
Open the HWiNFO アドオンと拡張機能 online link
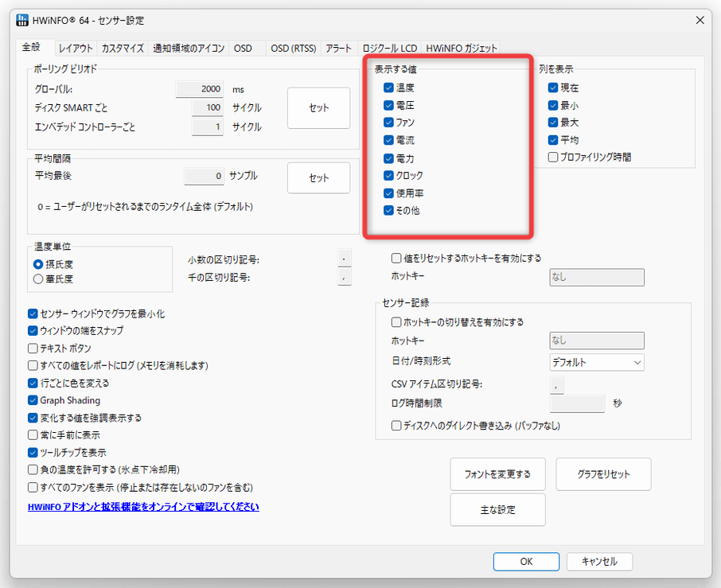pos(143,507)
